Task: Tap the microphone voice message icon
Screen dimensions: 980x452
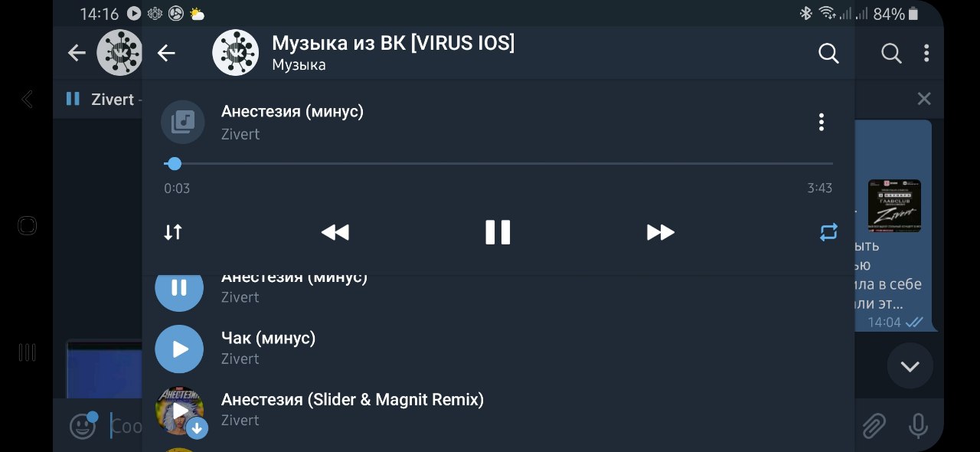Action: coord(918,426)
